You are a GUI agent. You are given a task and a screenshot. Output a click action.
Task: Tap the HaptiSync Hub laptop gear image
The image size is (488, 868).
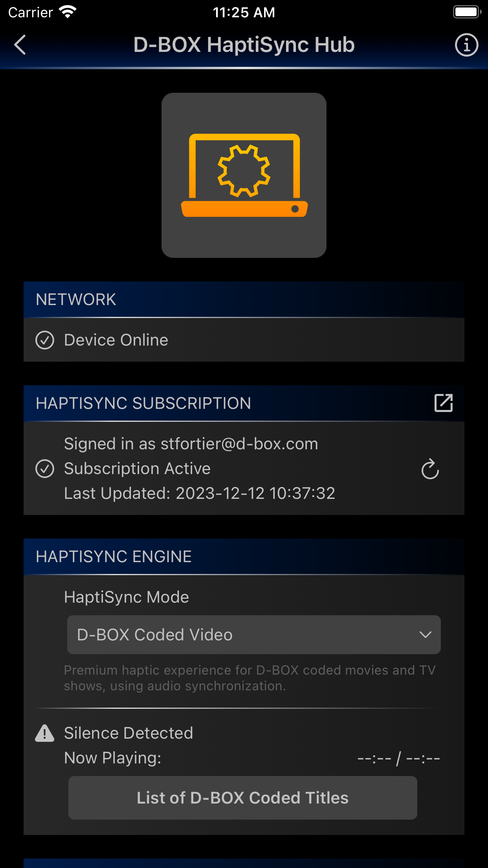tap(244, 175)
